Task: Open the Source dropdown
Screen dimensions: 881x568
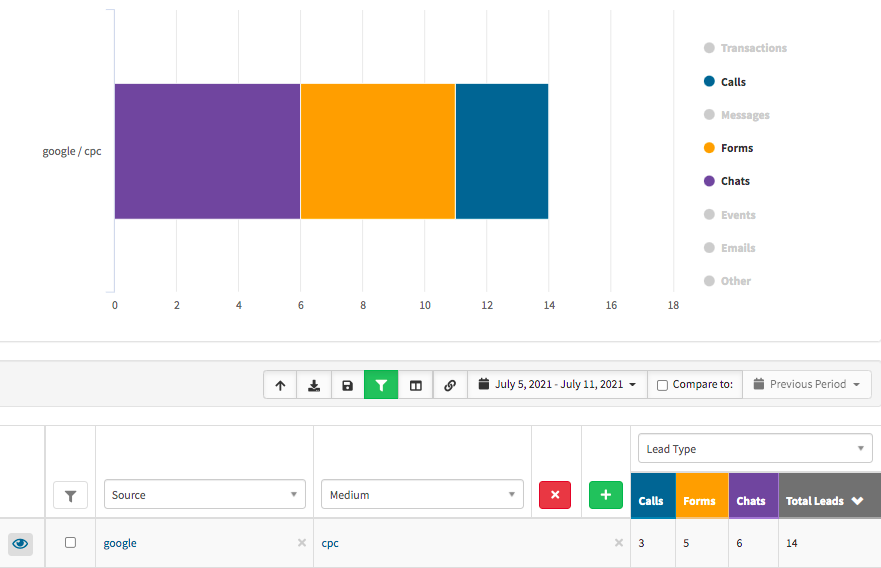Action: point(205,494)
